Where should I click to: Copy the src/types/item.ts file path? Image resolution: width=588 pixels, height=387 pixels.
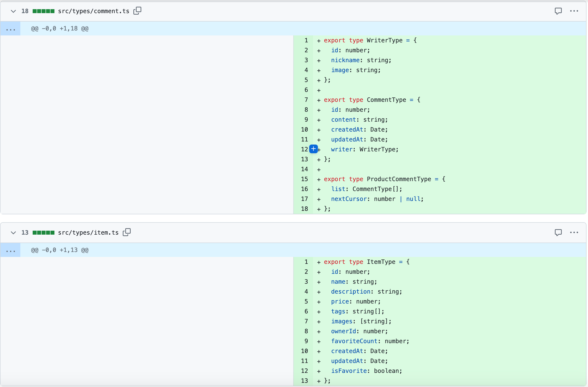(127, 232)
